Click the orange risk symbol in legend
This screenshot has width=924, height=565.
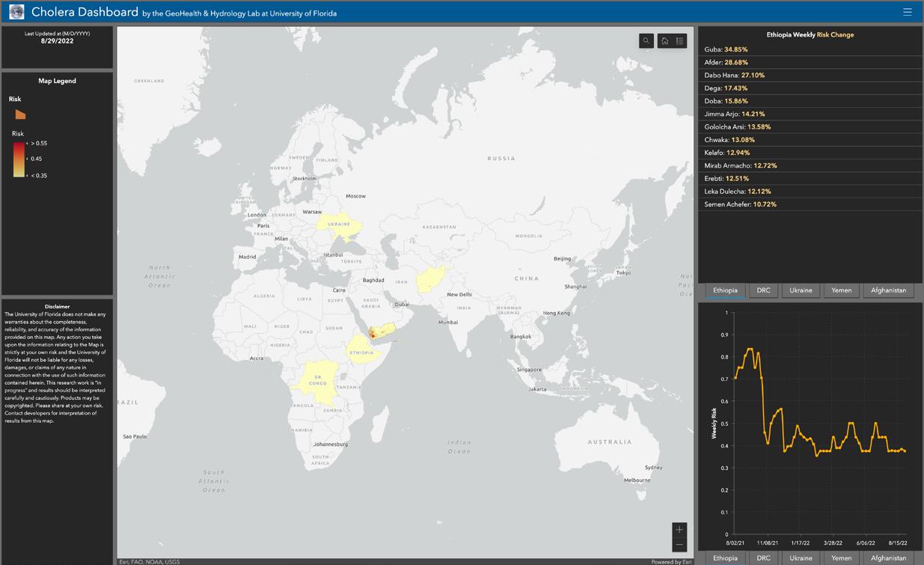[x=20, y=114]
